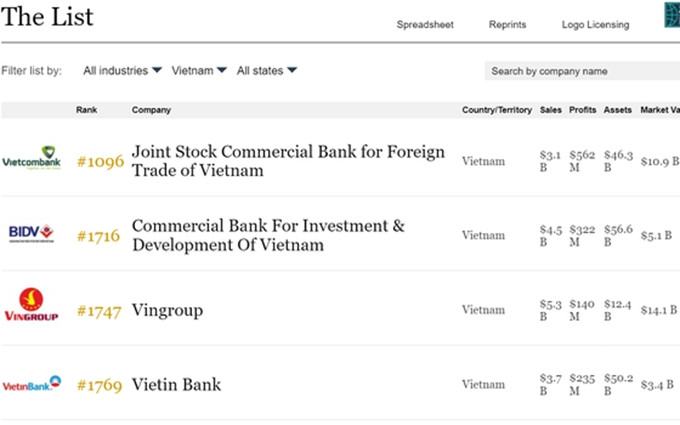Click the Vingroup logo
The width and height of the screenshot is (680, 425).
[x=31, y=305]
